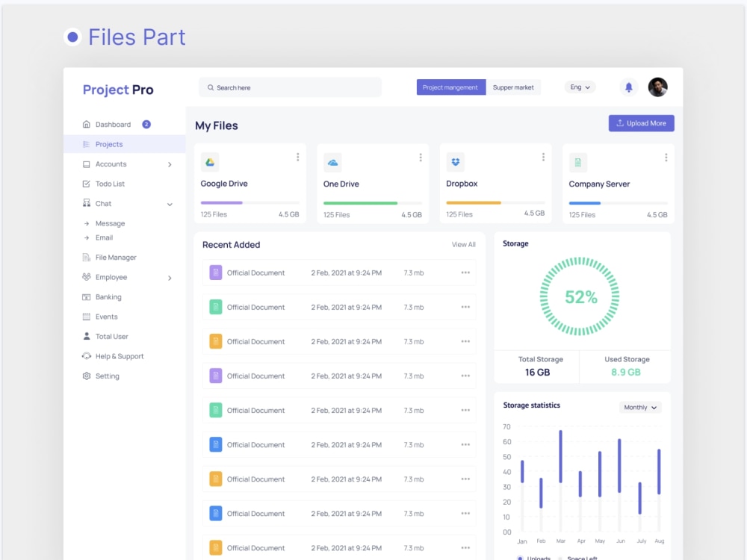Click the 8.9 GB used storage value
Viewport: 747px width, 560px height.
(626, 373)
